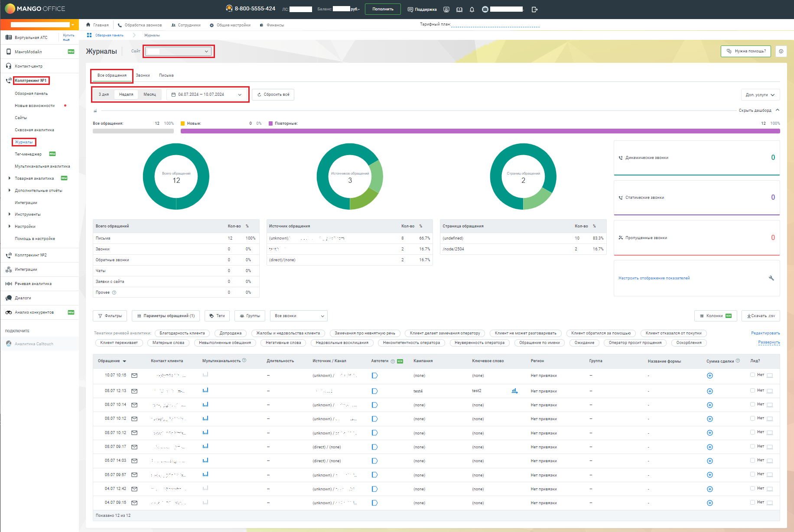Check Лид checkbox in 10.07 10:15 row

click(753, 375)
